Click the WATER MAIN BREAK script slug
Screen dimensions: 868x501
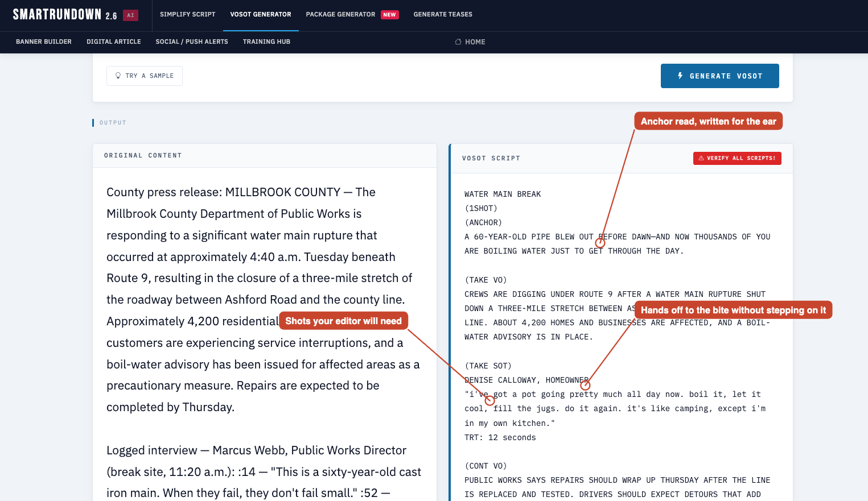click(503, 194)
